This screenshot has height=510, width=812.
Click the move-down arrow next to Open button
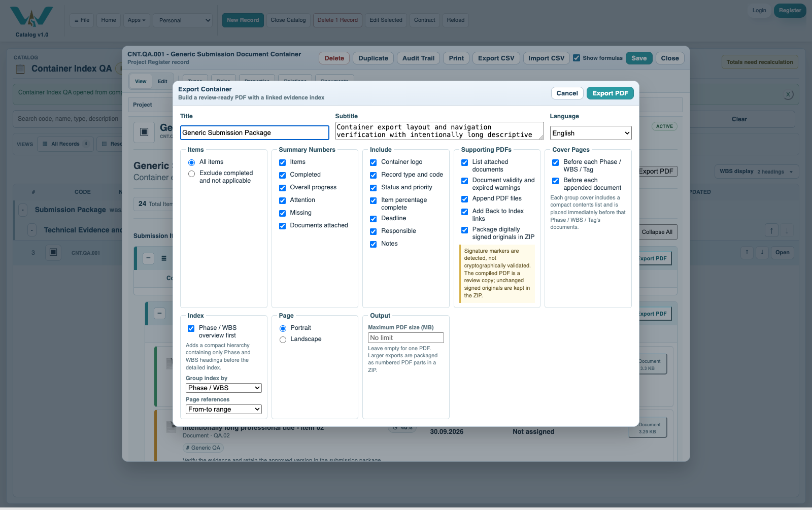point(762,252)
